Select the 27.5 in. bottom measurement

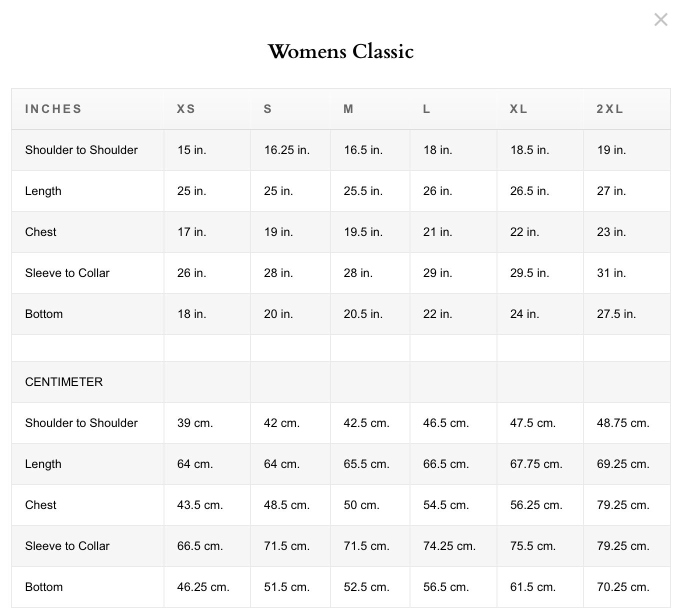tap(616, 314)
